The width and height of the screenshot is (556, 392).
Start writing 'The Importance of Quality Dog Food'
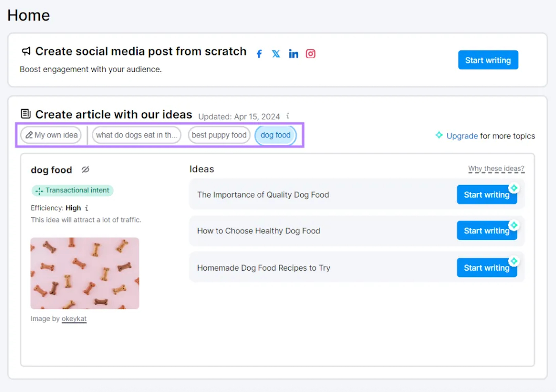tap(486, 195)
